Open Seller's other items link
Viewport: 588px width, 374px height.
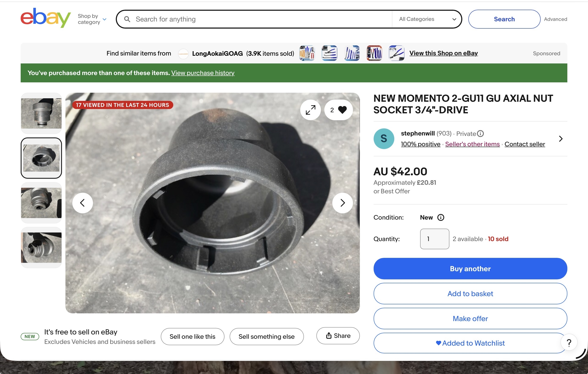tap(472, 144)
